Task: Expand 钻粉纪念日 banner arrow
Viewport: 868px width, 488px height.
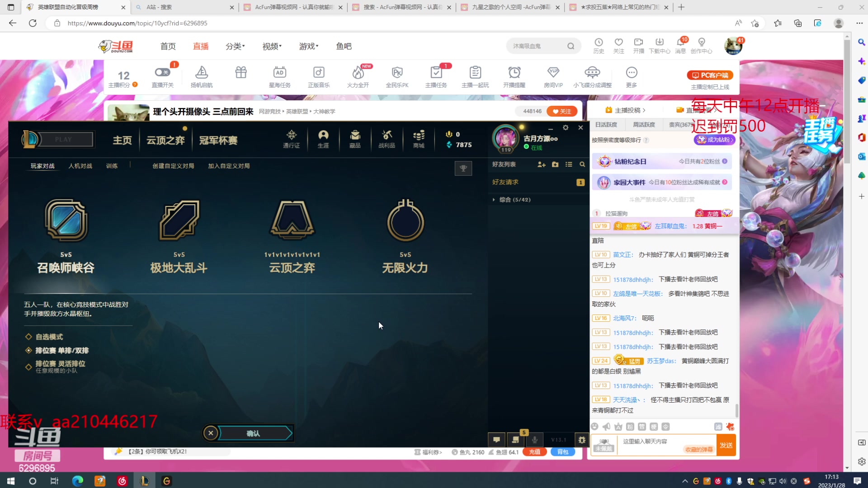Action: 725,161
